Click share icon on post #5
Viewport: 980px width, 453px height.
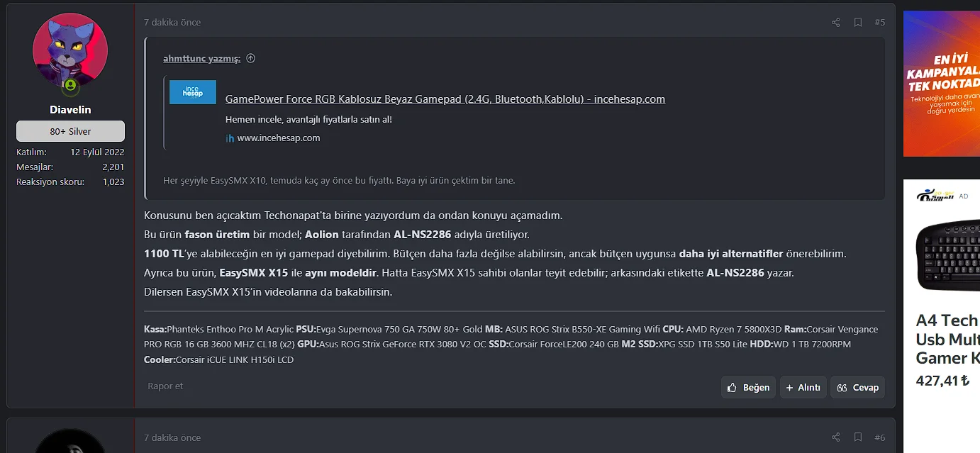point(835,23)
